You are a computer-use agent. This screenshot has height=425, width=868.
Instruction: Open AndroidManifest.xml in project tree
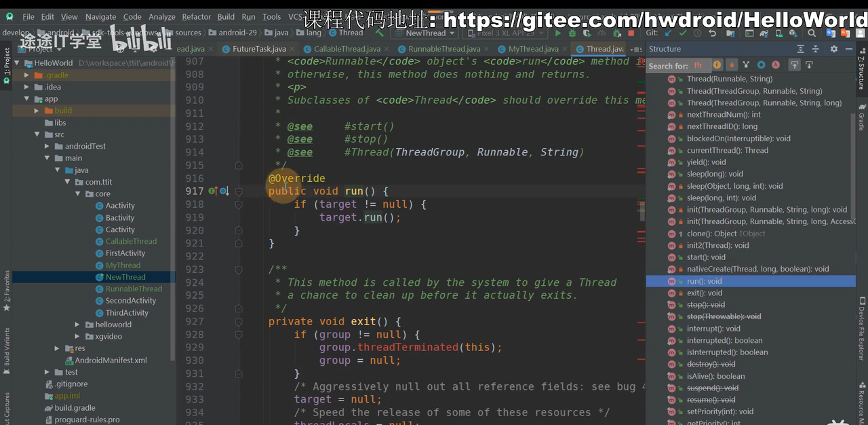pos(111,361)
